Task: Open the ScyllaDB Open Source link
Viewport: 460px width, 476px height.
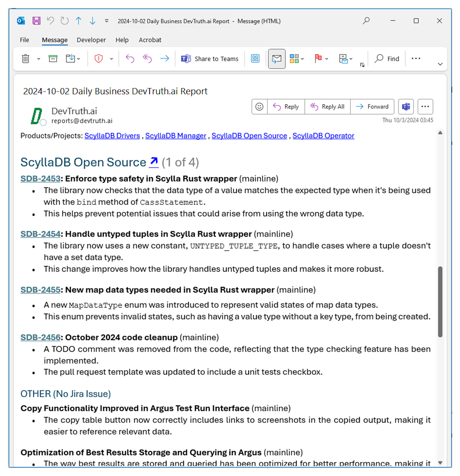Action: pyautogui.click(x=249, y=136)
